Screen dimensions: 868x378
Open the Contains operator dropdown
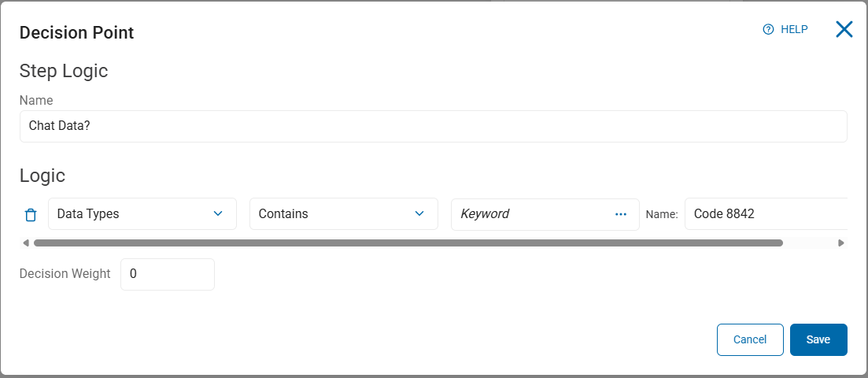(335, 214)
